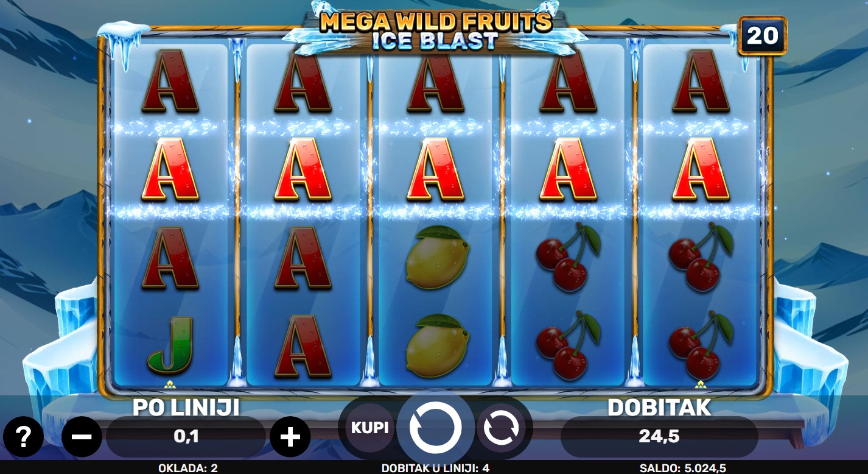Image resolution: width=868 pixels, height=474 pixels.
Task: Click highlighted A in middle reel
Action: click(435, 169)
